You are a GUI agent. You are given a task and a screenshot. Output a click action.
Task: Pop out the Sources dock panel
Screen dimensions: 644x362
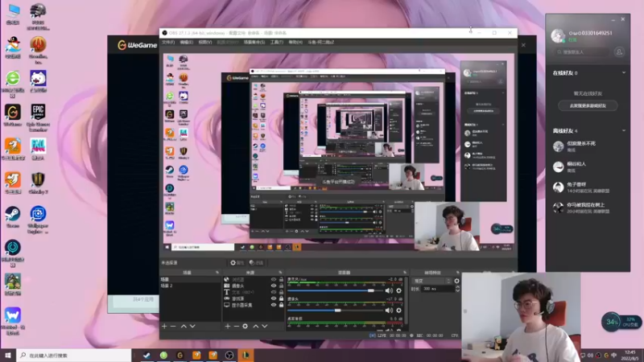tap(280, 273)
